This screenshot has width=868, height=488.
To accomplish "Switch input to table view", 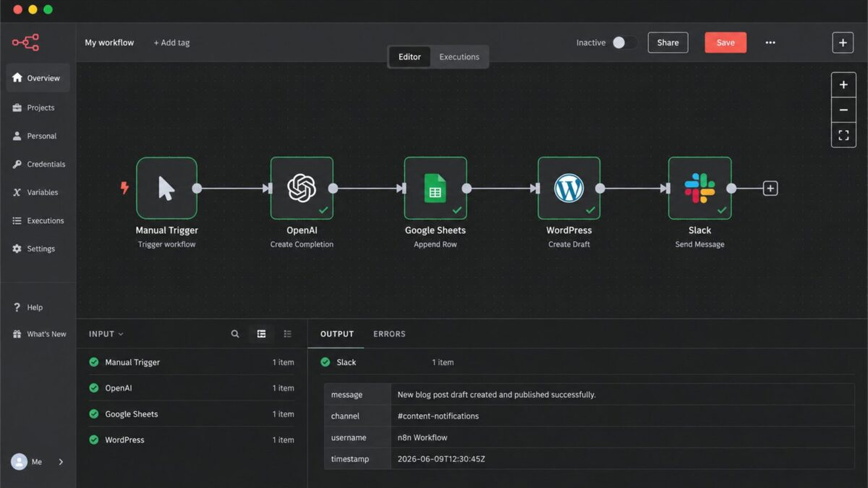I will (x=261, y=334).
